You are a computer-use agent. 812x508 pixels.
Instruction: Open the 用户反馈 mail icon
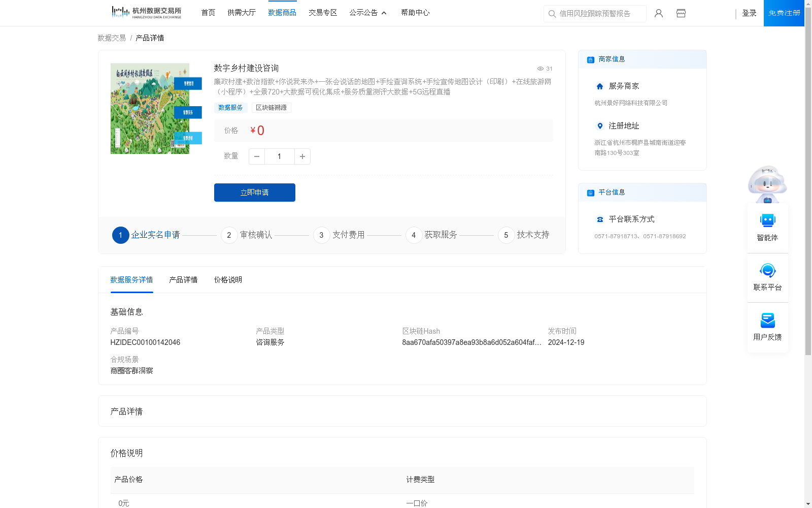pos(767,320)
